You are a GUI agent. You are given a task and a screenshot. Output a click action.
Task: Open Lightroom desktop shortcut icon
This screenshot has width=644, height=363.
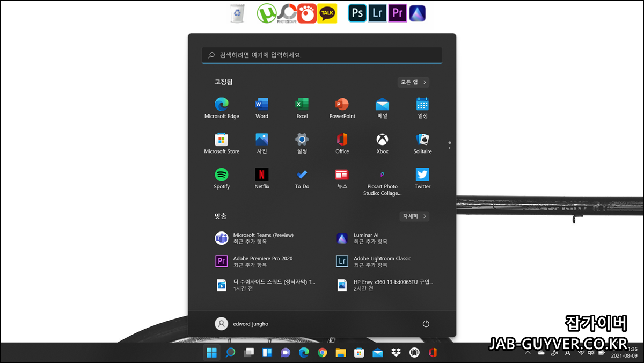pos(377,13)
